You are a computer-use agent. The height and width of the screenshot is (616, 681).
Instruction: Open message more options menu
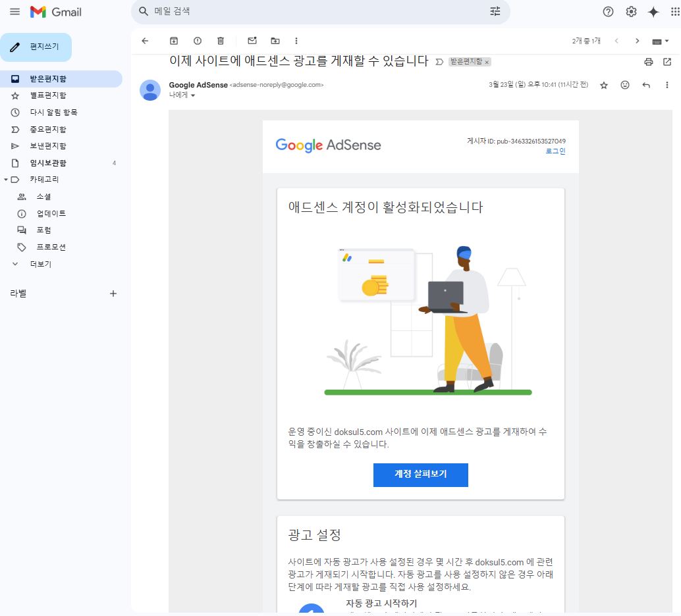coord(667,85)
